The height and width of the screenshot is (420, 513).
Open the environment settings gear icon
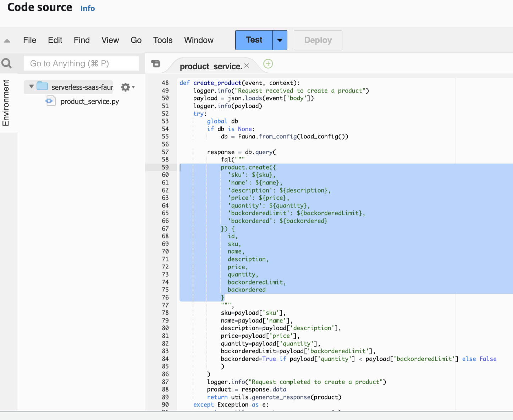point(126,87)
